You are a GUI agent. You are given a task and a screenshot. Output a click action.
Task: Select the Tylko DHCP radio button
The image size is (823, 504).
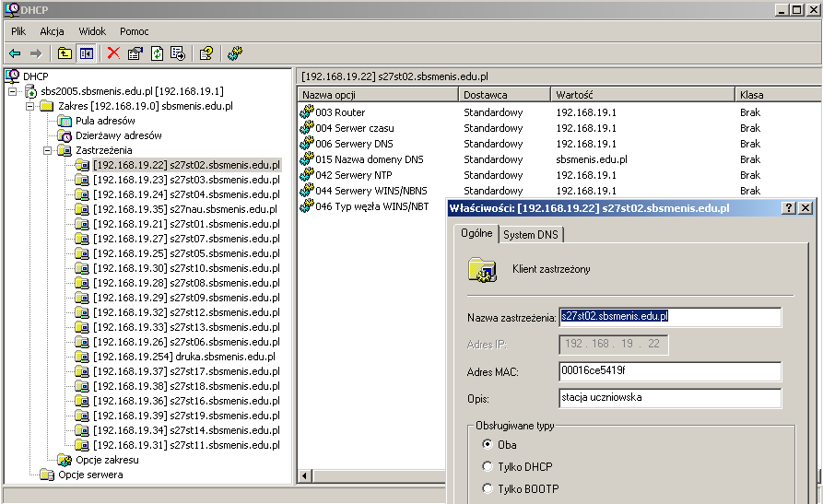coord(488,466)
